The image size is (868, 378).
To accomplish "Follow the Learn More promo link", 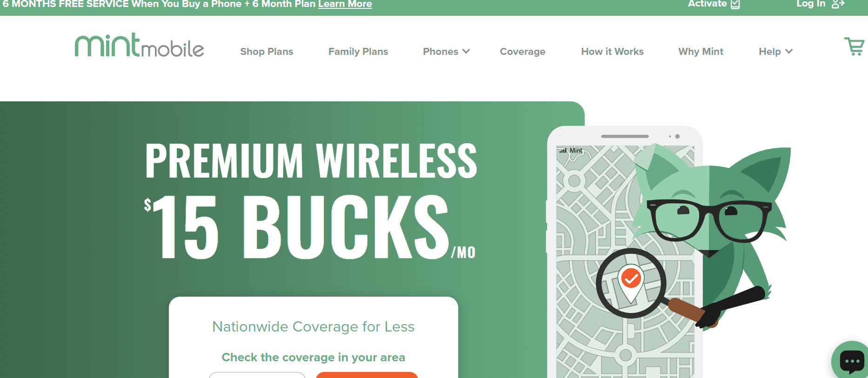I will tap(345, 4).
